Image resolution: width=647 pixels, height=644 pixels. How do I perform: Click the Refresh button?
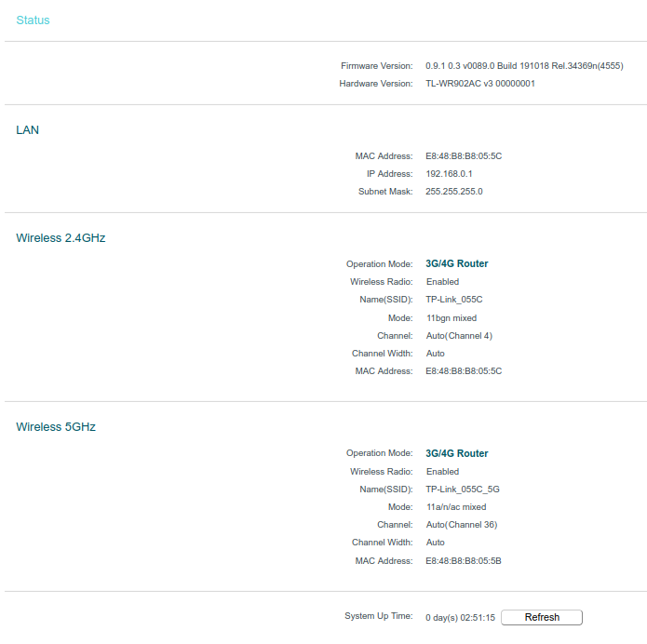coord(542,617)
